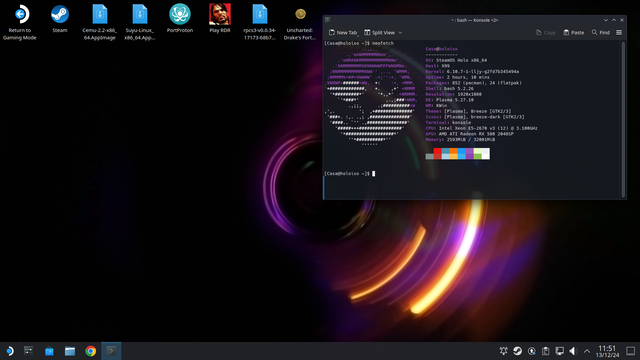Select the Suyu-Linux AppImage file icon
Viewport: 640px width, 360px height.
coord(140,22)
